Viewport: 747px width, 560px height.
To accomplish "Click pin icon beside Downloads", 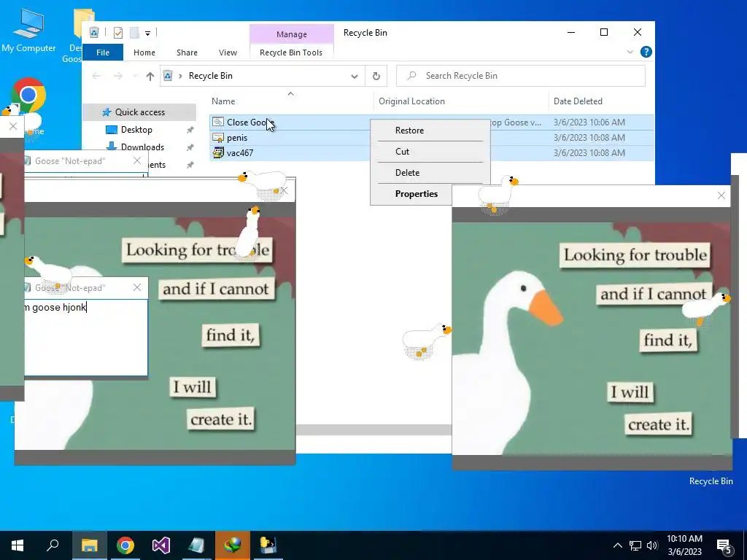I will tap(190, 147).
